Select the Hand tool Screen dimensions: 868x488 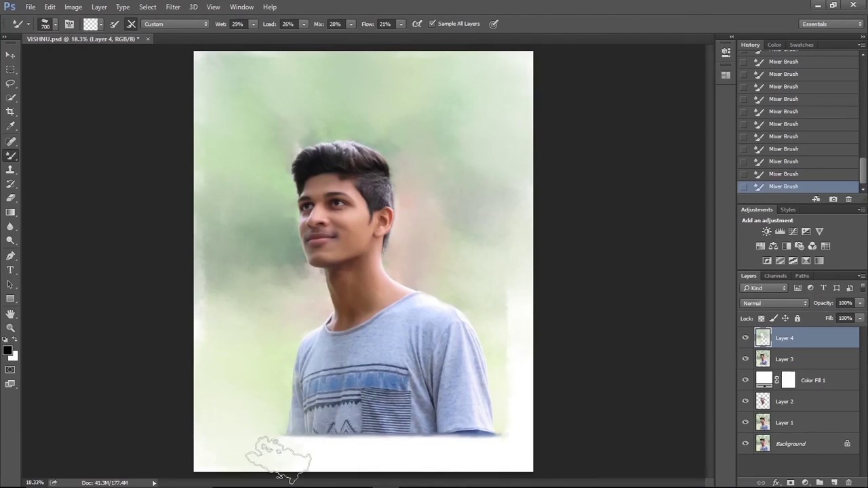[10, 314]
